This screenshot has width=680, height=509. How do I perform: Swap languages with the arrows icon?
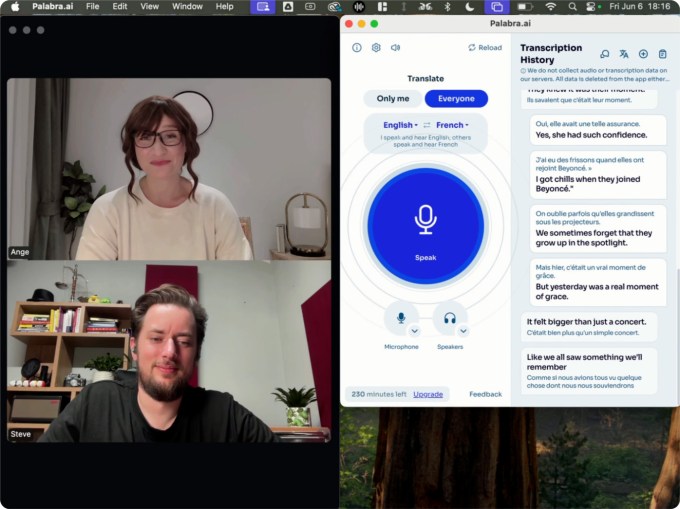tap(427, 125)
